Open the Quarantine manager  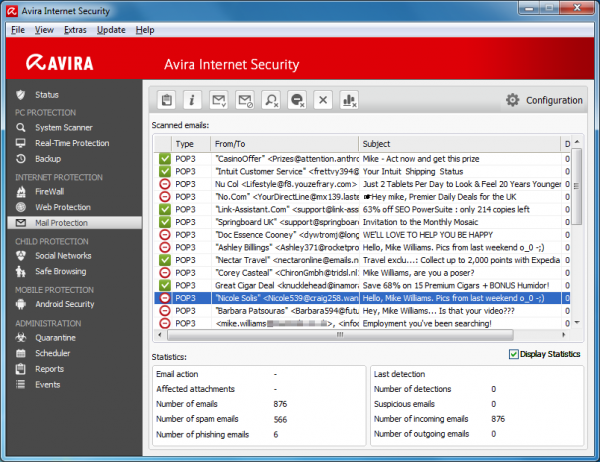(x=55, y=338)
